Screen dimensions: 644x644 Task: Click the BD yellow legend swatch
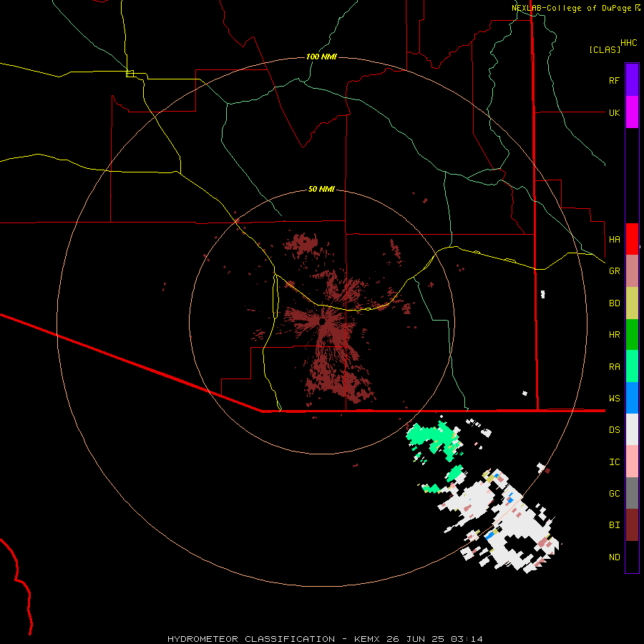click(632, 303)
